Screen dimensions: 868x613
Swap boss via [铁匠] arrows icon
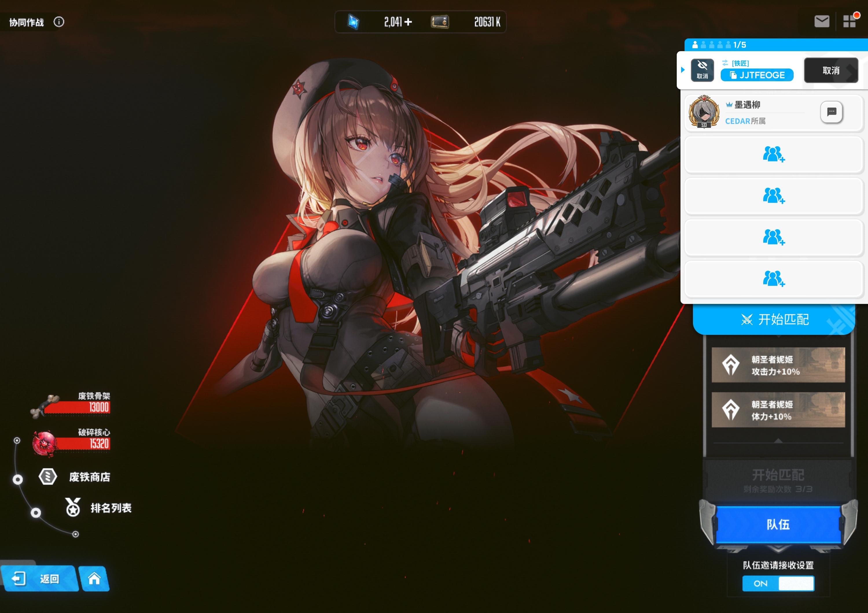[725, 63]
